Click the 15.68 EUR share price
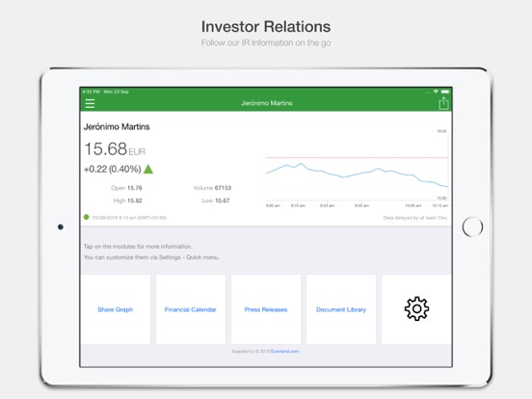 (115, 149)
